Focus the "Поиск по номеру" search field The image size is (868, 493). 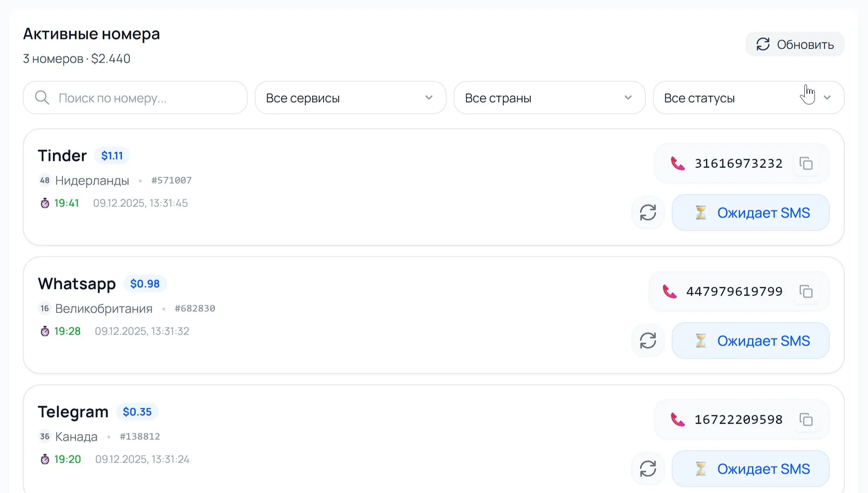point(140,98)
